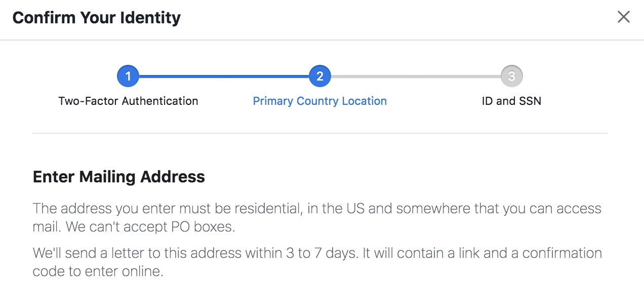Click the Enter Mailing Address heading
Viewport: 644px width, 304px height.
click(x=118, y=176)
